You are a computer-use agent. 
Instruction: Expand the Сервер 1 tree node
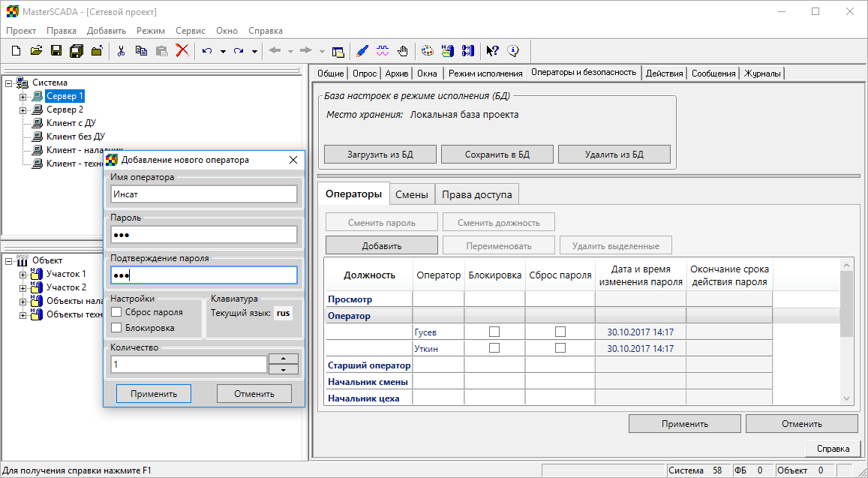pos(23,97)
